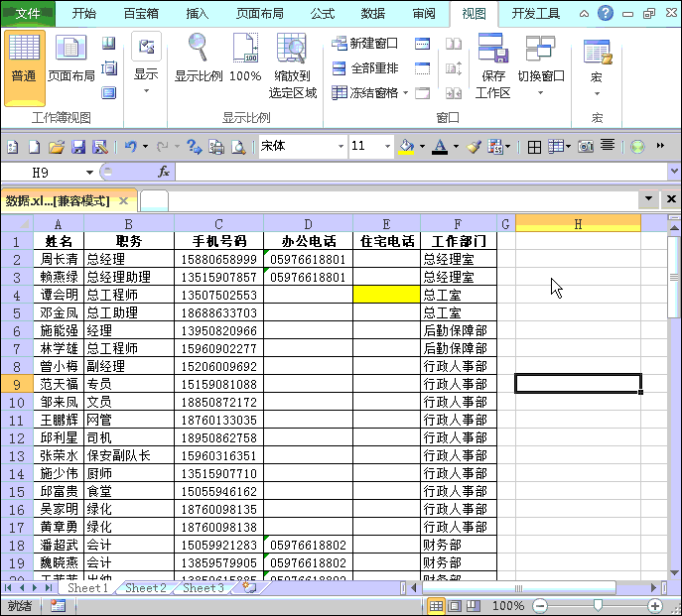Click the Save floppy disk toolbar icon

(x=78, y=147)
